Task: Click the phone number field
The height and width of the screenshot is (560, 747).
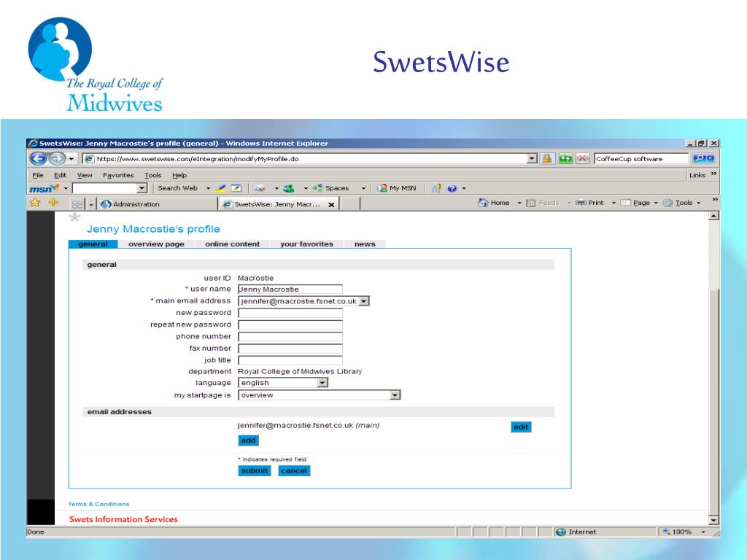Action: [x=290, y=337]
